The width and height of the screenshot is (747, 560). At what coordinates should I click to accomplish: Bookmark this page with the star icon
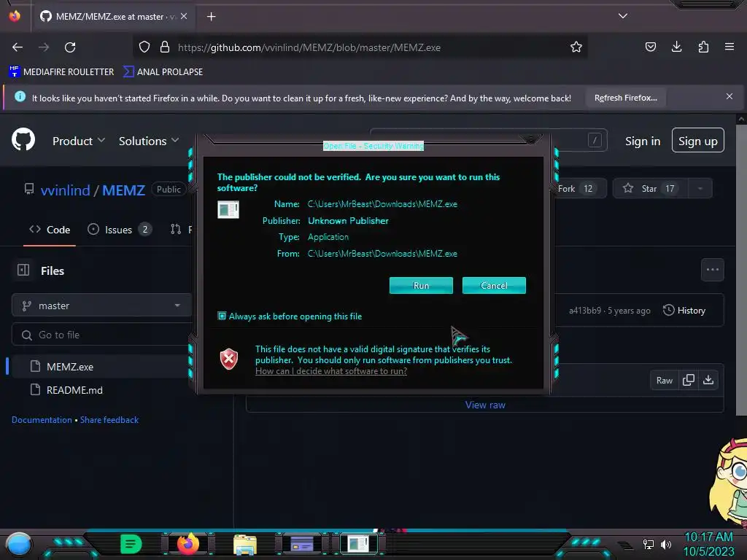576,47
